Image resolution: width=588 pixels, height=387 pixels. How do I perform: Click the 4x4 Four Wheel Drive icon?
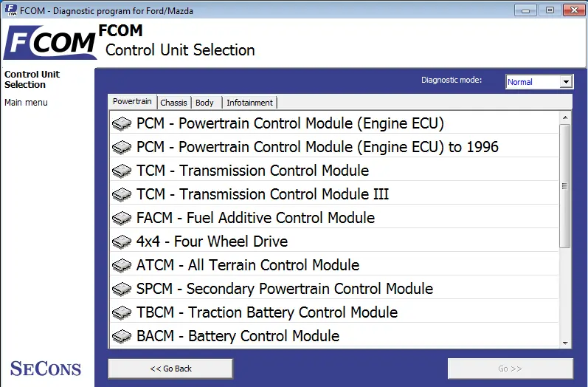click(x=122, y=242)
